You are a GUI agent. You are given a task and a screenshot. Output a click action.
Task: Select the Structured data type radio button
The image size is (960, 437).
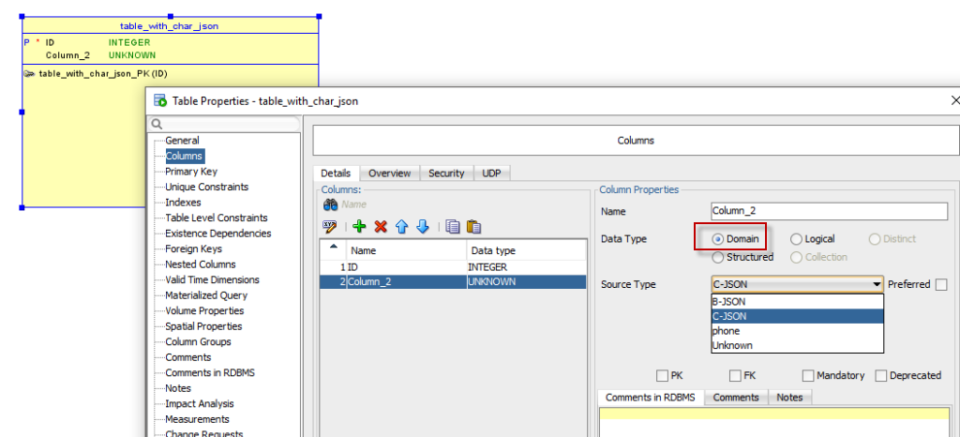tap(718, 257)
